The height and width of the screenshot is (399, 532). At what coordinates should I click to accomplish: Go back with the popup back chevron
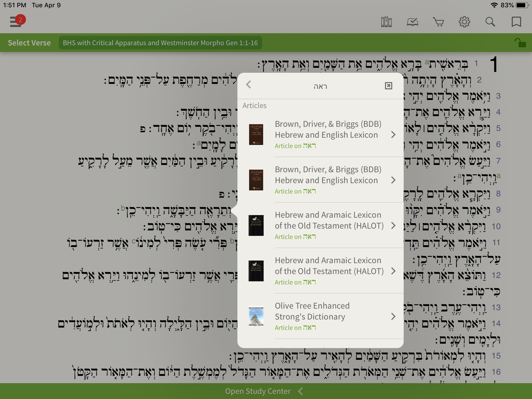[x=249, y=84]
